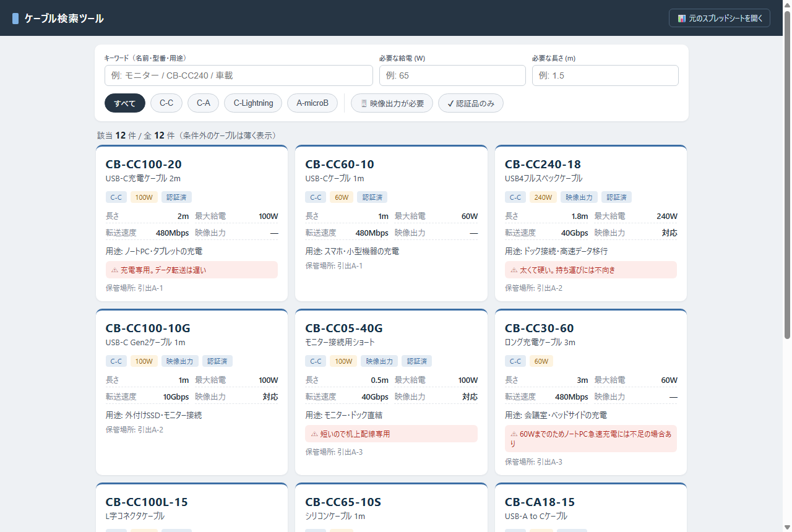This screenshot has height=532, width=792.
Task: Select the C-A connector filter
Action: tap(204, 103)
